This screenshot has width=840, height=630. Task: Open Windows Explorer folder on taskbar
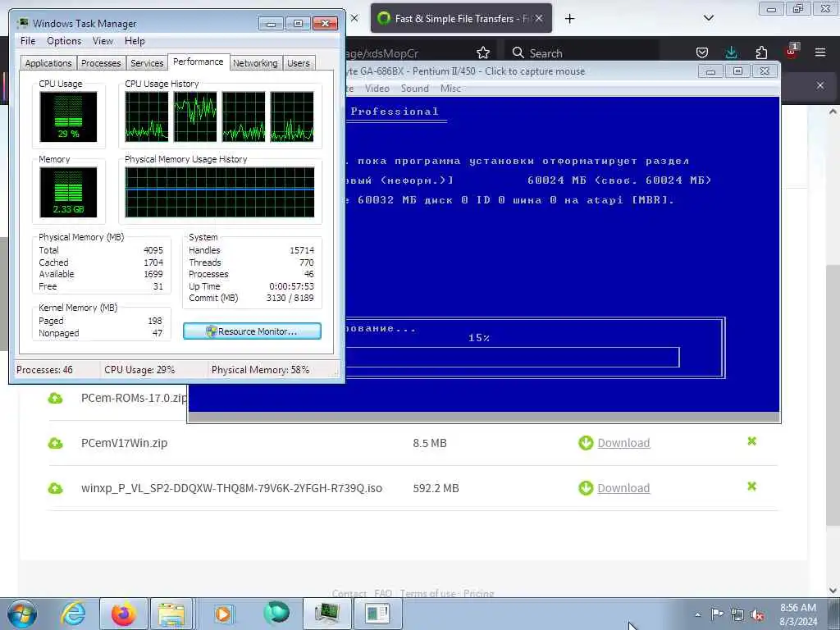click(171, 614)
